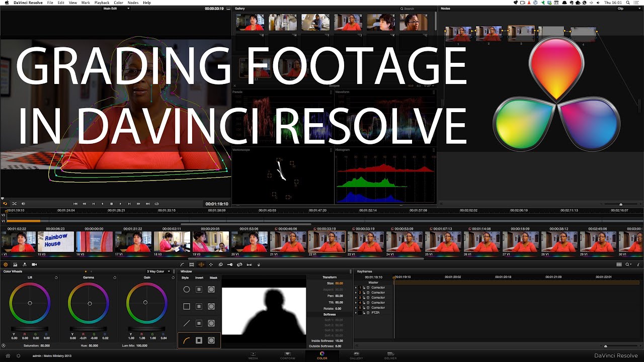Image resolution: width=644 pixels, height=362 pixels.
Task: Click the home icon in status bar
Action: click(x=8, y=355)
